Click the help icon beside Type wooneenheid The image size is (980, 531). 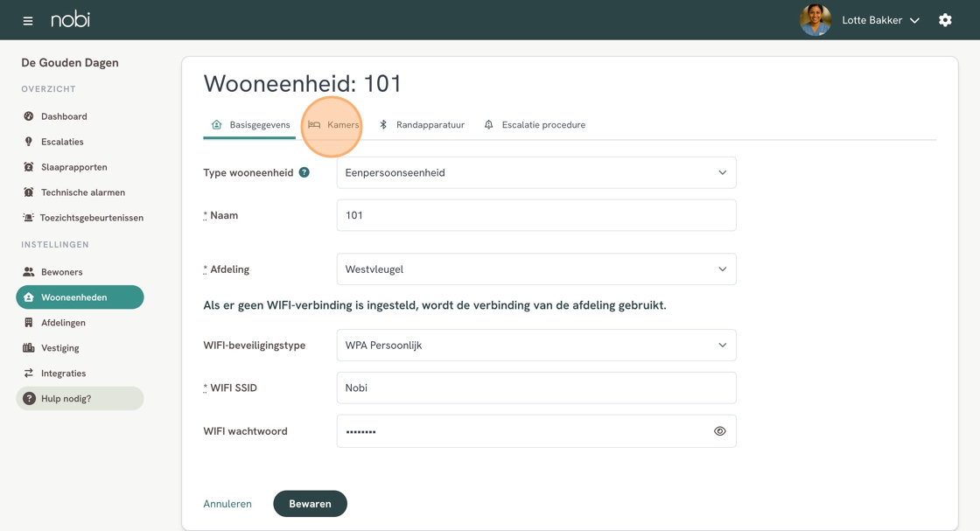click(x=304, y=172)
